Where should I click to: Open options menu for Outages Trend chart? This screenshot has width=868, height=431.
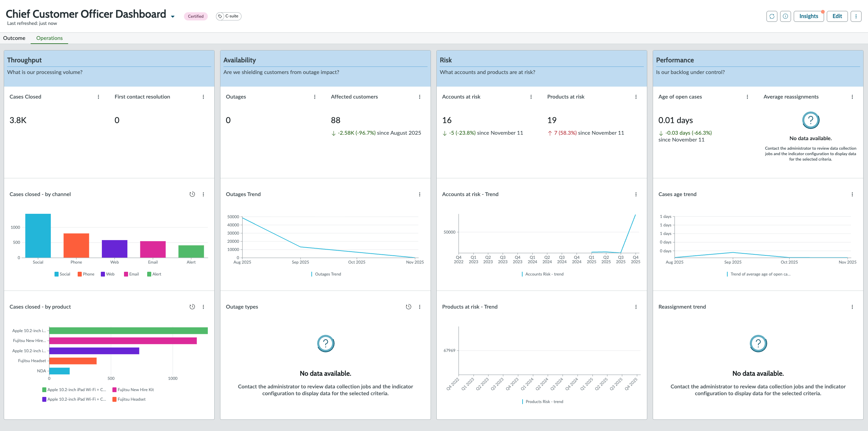pyautogui.click(x=420, y=194)
